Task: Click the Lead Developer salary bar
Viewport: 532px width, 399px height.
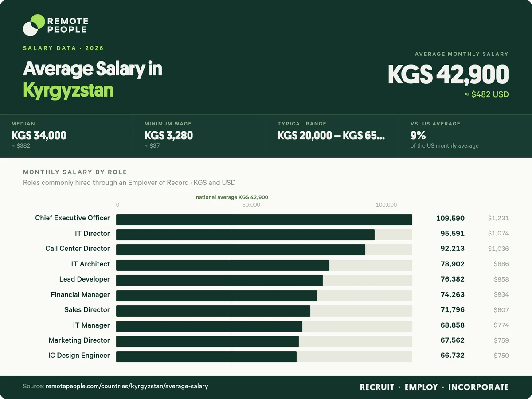Action: [x=219, y=280]
